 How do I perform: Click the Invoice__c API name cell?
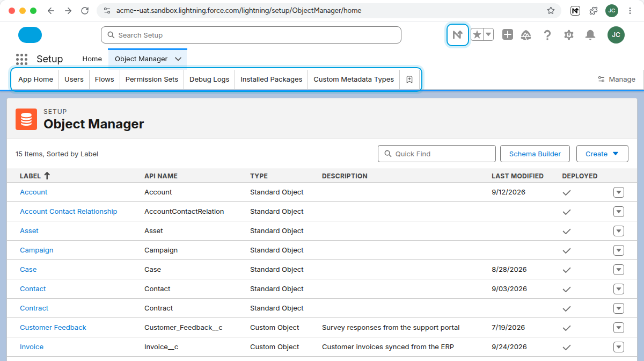click(161, 347)
